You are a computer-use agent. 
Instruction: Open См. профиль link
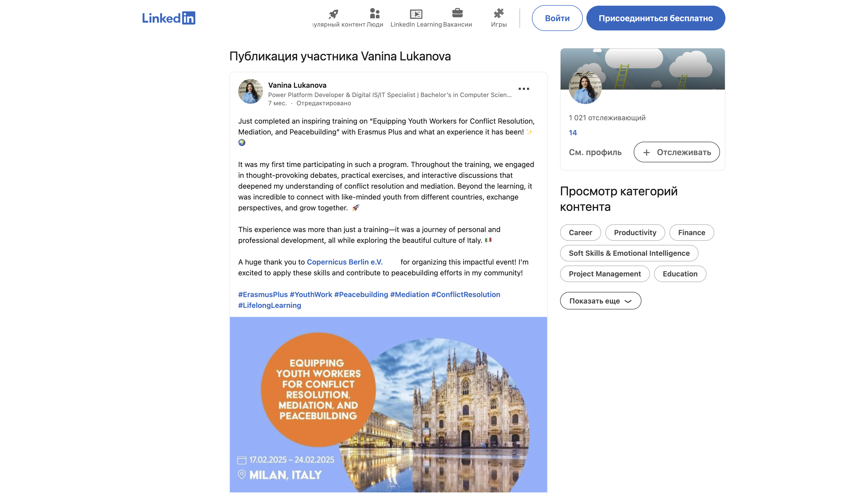pyautogui.click(x=595, y=152)
